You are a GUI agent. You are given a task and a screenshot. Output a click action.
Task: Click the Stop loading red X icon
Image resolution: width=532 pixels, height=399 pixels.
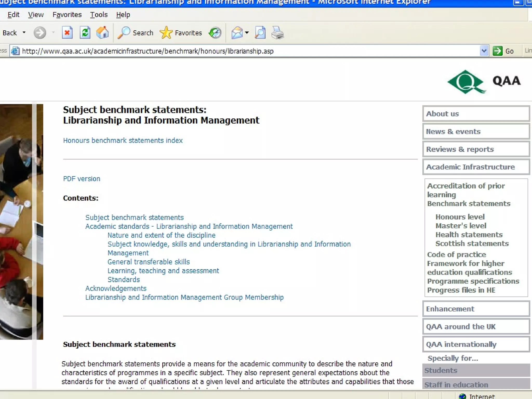[x=67, y=33]
